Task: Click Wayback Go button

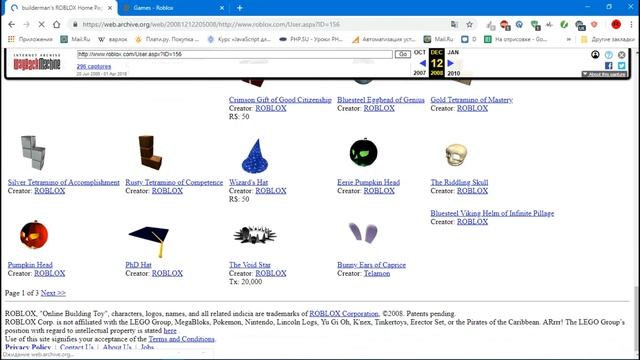Action: [x=402, y=54]
